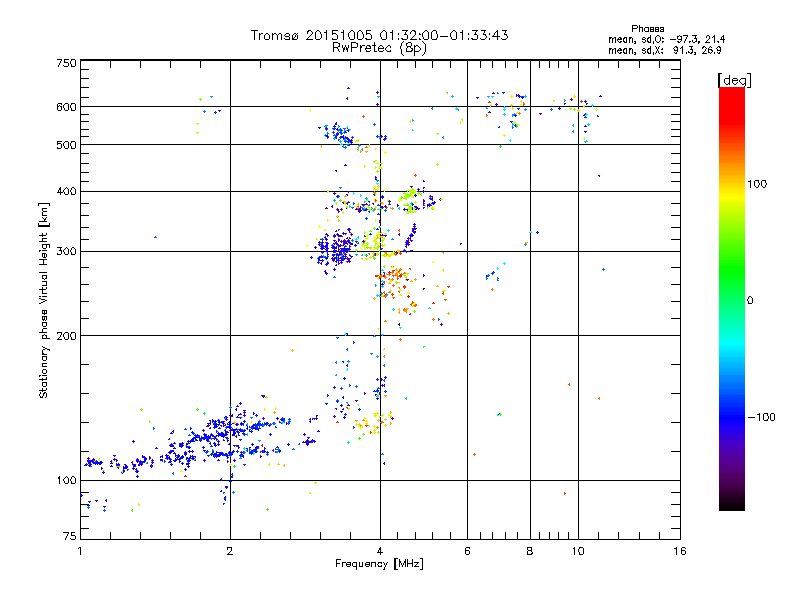The image size is (800, 600).
Task: Click colorbar tick label '0'
Action: pos(749,301)
